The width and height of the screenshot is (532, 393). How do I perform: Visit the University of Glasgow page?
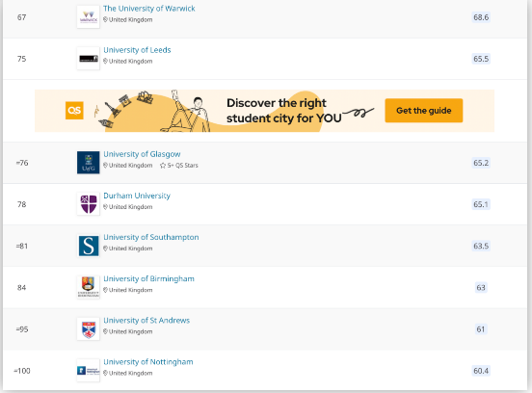[x=142, y=154]
